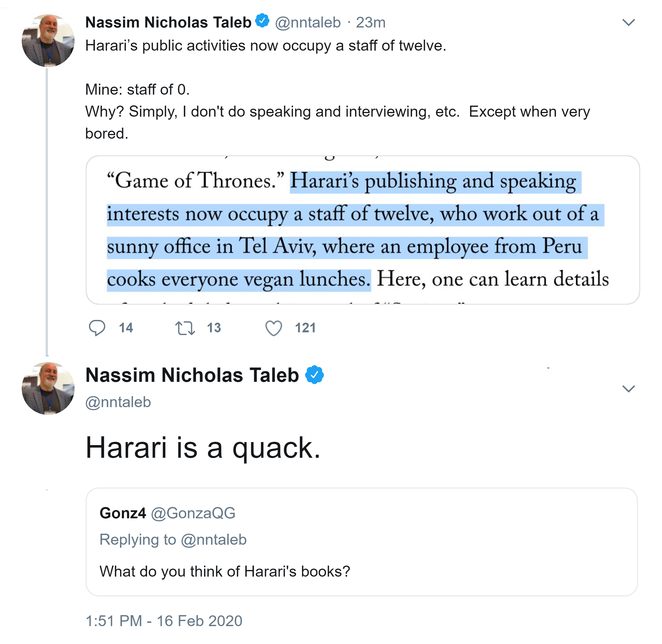Open Taleb's avatar on the second tweet
Image resolution: width=662 pixels, height=644 pixels.
pos(48,388)
